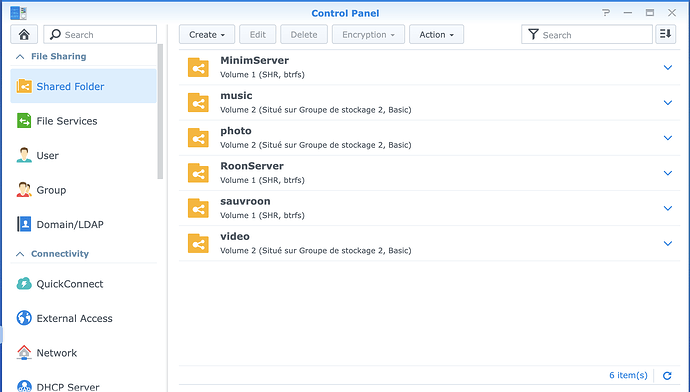Select the music folder name
690x392 pixels.
point(236,95)
